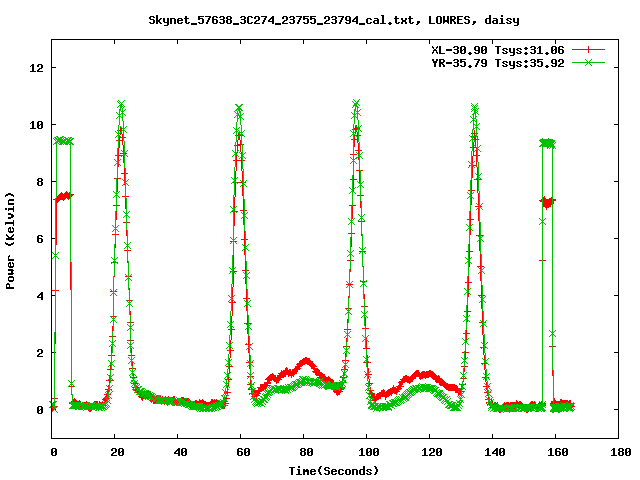
Task: Select legend entry XL-30.90 Tsys:31.06
Action: coord(498,50)
